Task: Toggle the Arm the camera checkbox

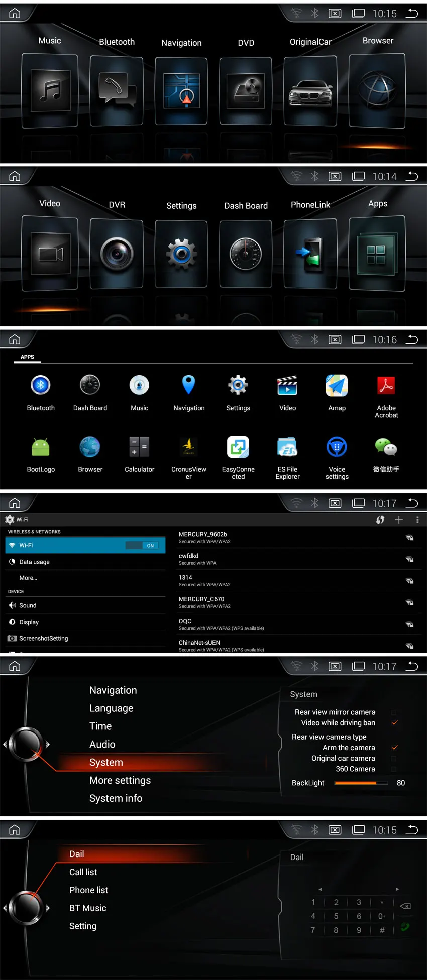Action: [x=394, y=748]
